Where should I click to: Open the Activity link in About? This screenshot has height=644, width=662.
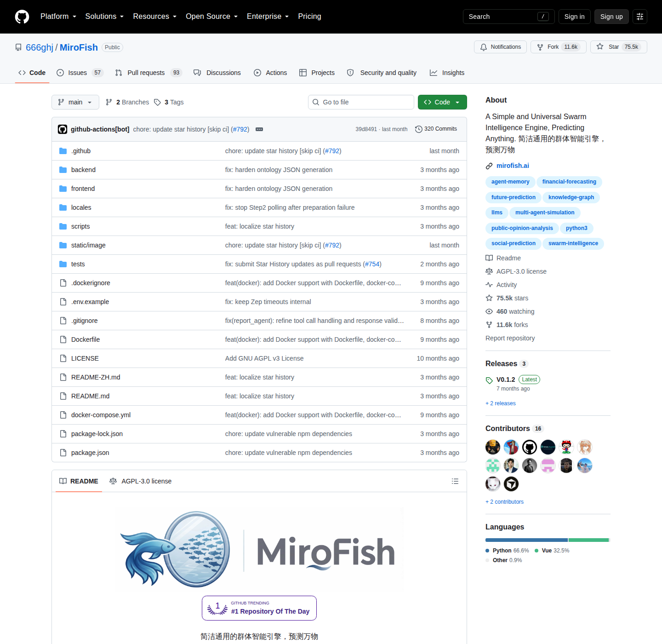coord(507,285)
